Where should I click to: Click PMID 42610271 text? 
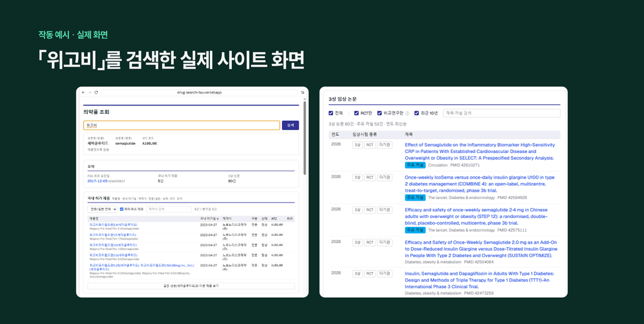(465, 166)
